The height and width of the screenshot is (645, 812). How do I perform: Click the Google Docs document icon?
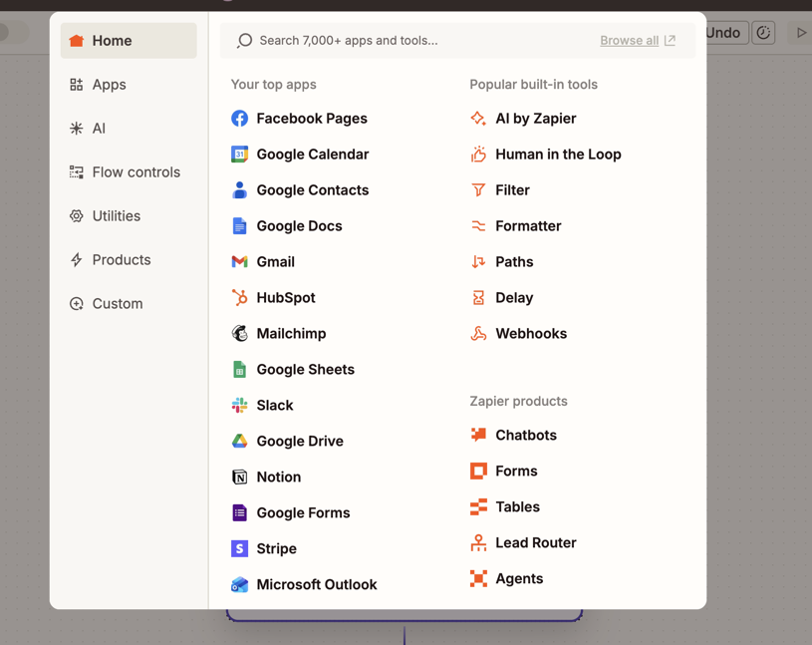pyautogui.click(x=239, y=226)
